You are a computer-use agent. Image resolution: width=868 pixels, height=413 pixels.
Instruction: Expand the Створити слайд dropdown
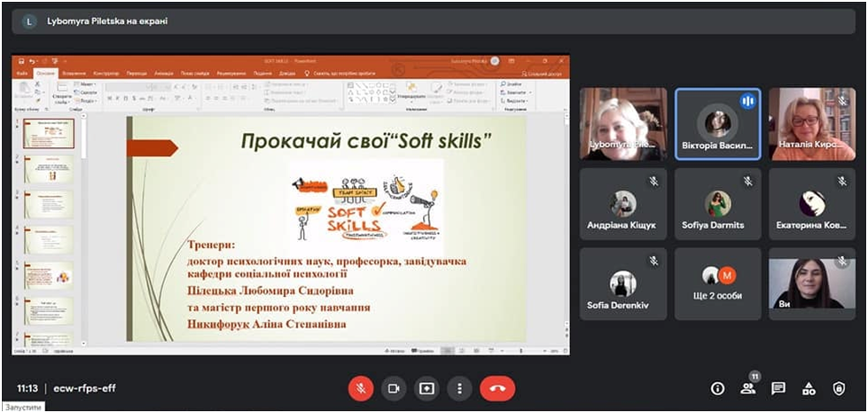click(61, 102)
